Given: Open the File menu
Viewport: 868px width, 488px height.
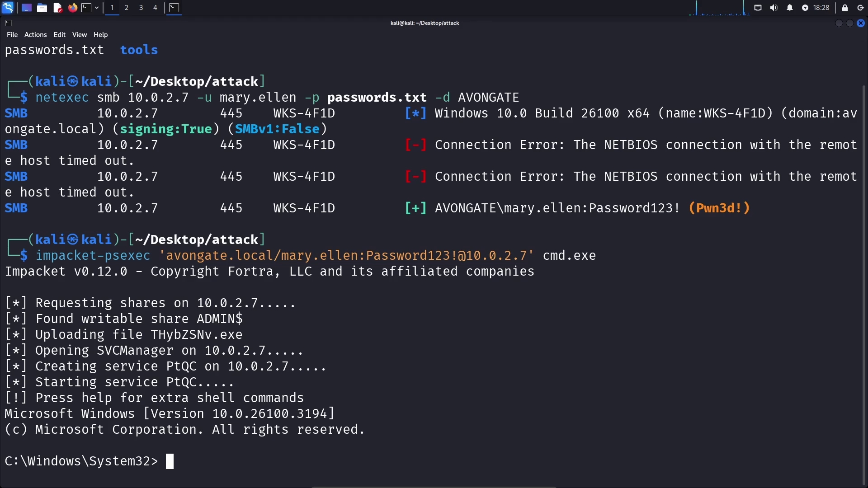Looking at the screenshot, I should tap(12, 35).
